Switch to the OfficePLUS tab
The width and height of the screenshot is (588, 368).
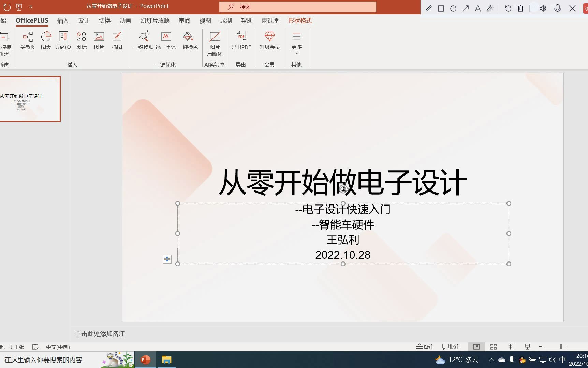point(32,20)
